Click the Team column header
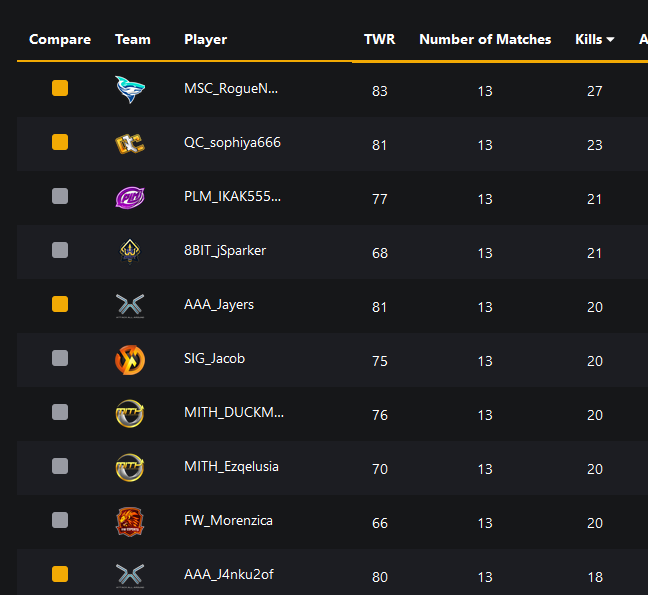648x595 pixels. pos(133,39)
